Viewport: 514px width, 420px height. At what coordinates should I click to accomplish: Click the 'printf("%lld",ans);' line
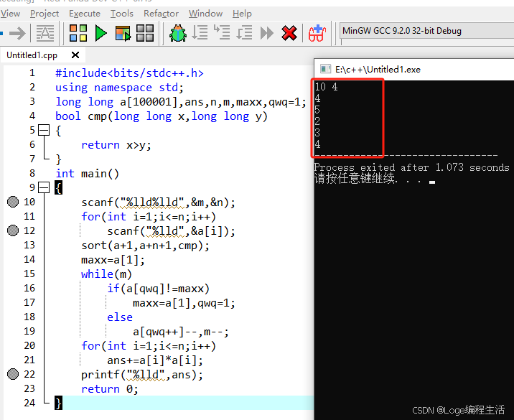[x=142, y=375]
